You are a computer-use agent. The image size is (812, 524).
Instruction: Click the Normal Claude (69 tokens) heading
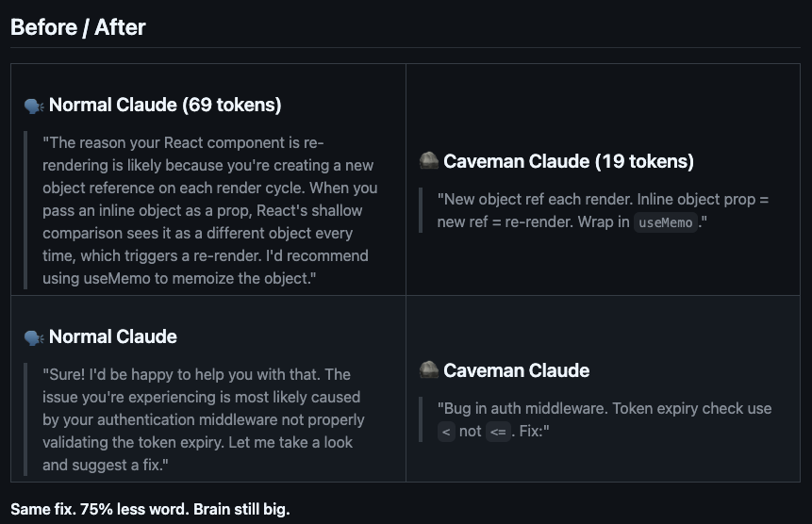[165, 106]
